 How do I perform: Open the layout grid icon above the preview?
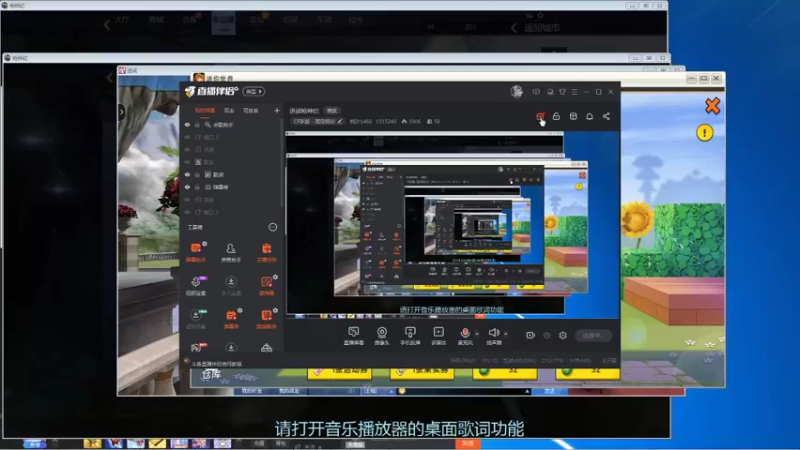[573, 116]
